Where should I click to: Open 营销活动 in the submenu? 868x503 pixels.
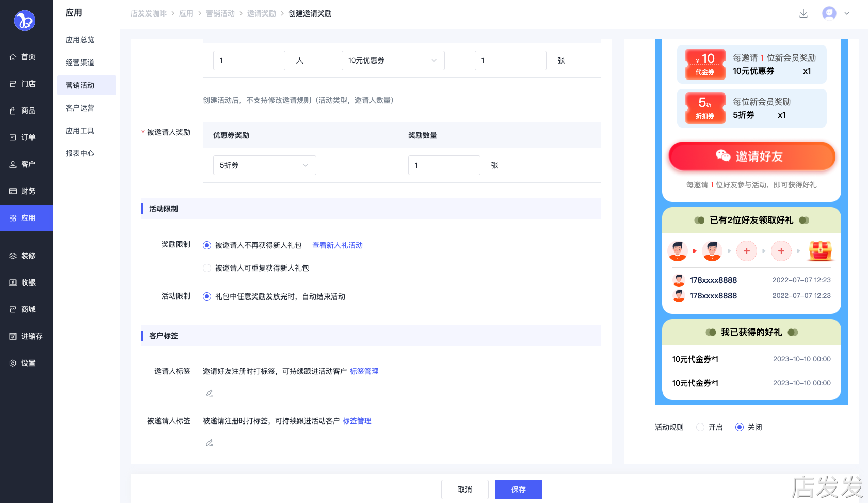click(87, 85)
